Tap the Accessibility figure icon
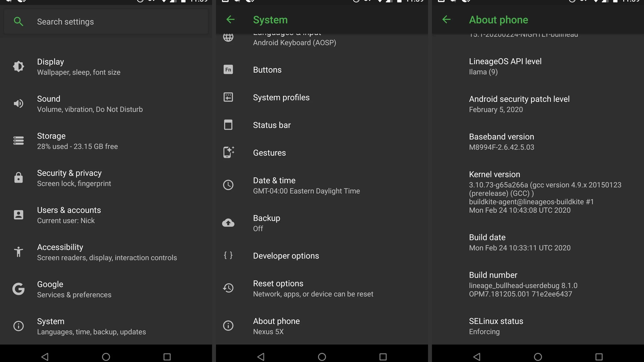Image resolution: width=644 pixels, height=362 pixels. coord(18,252)
